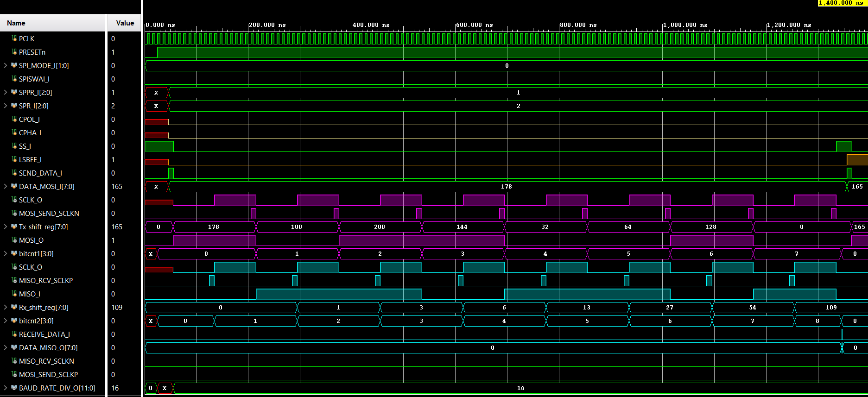
Task: Click the Rx_shift_reg waveform segment showing 109
Action: click(x=831, y=308)
